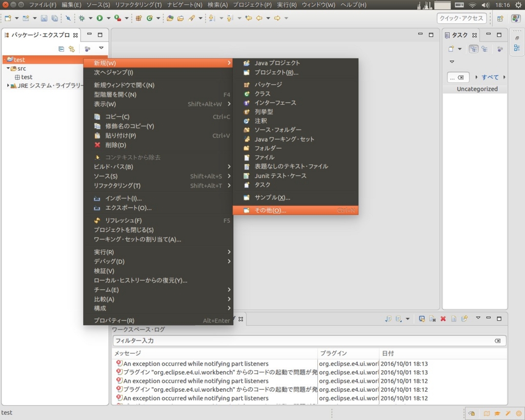Click Clear Log Viewer icon
The height and width of the screenshot is (420, 525).
click(x=432, y=319)
